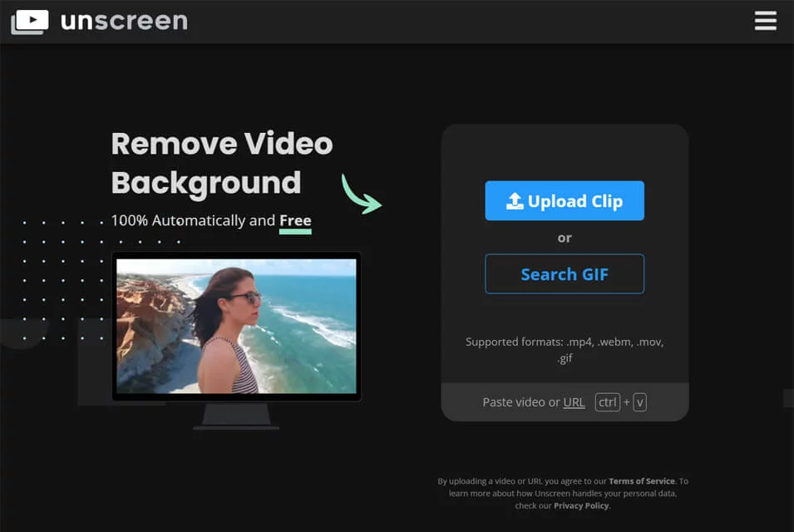Open the Terms of Service link
This screenshot has height=532, width=794.
click(642, 480)
